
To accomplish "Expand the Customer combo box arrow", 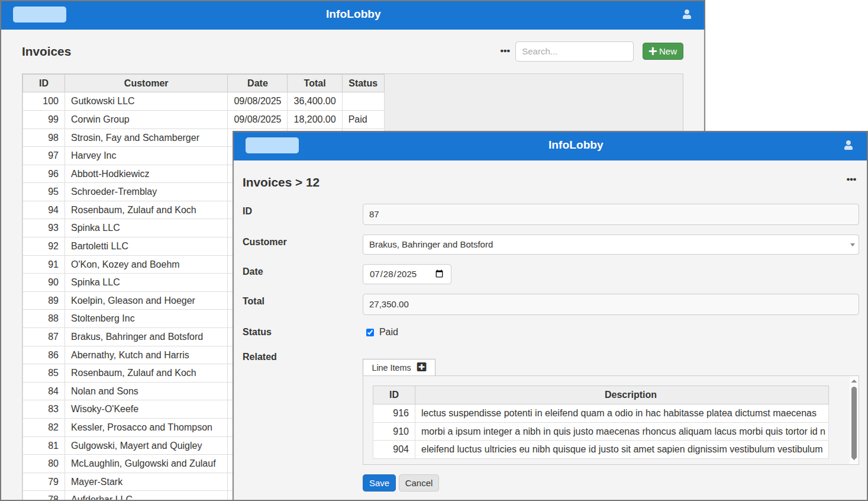I will 853,244.
